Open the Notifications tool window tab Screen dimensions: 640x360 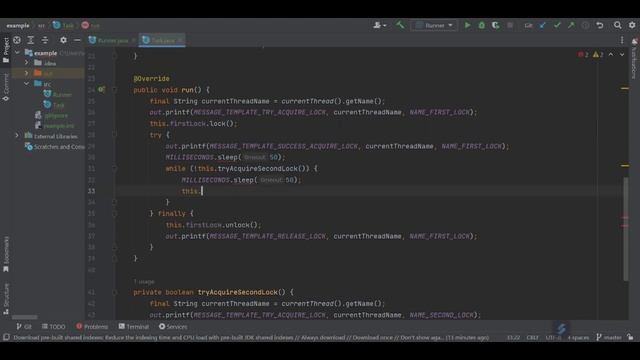pyautogui.click(x=634, y=59)
